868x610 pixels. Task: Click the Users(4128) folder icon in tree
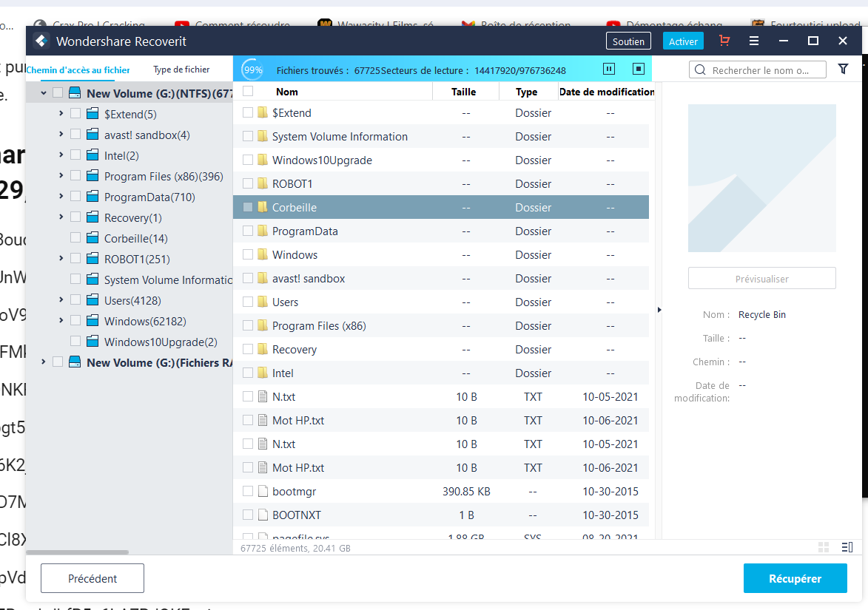(92, 299)
